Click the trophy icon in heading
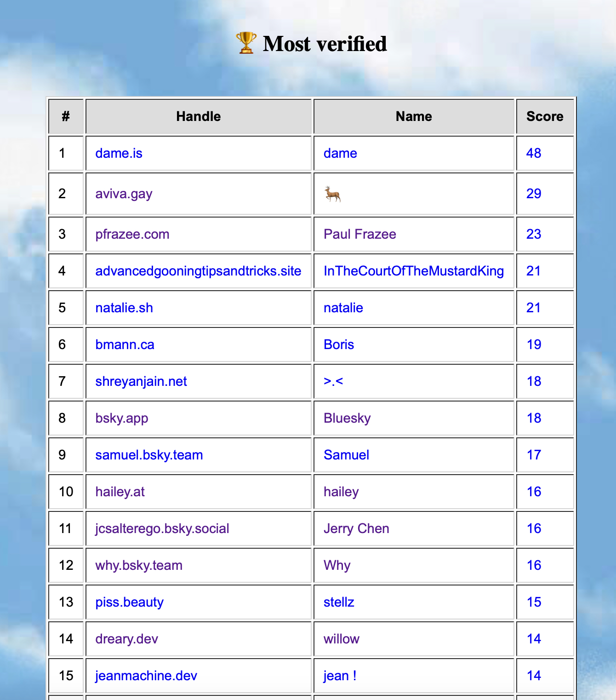616x700 pixels. click(246, 43)
